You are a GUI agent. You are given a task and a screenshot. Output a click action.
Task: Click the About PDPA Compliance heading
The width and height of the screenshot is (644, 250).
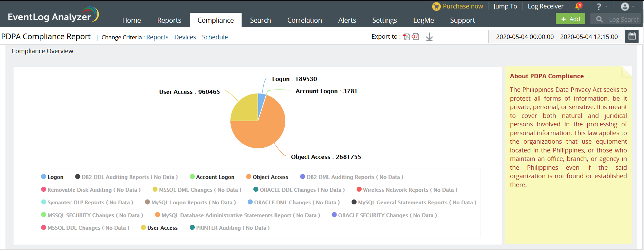[x=547, y=76]
